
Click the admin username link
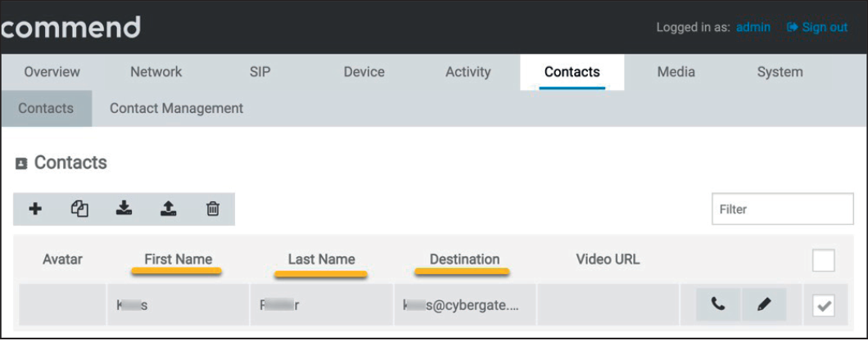(x=753, y=27)
